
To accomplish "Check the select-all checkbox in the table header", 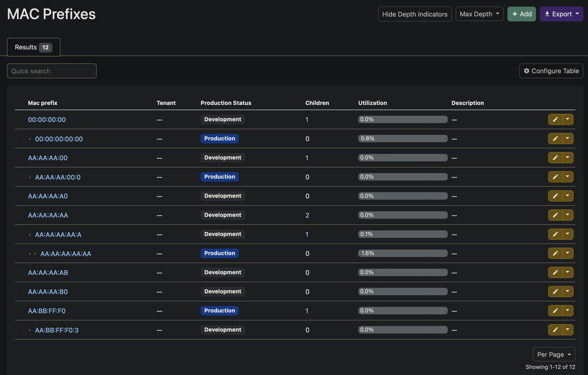I will pyautogui.click(x=20, y=102).
